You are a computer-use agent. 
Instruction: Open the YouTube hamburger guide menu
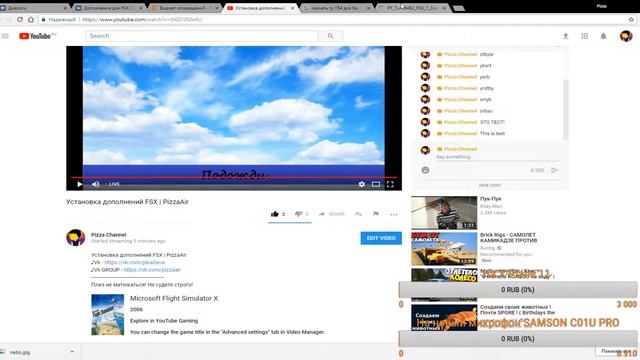click(5, 36)
